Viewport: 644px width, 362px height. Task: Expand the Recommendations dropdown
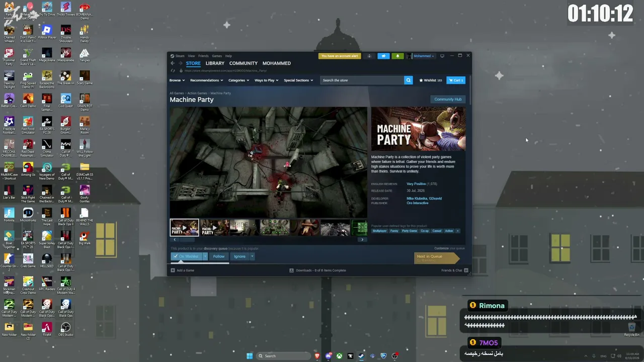coord(206,80)
